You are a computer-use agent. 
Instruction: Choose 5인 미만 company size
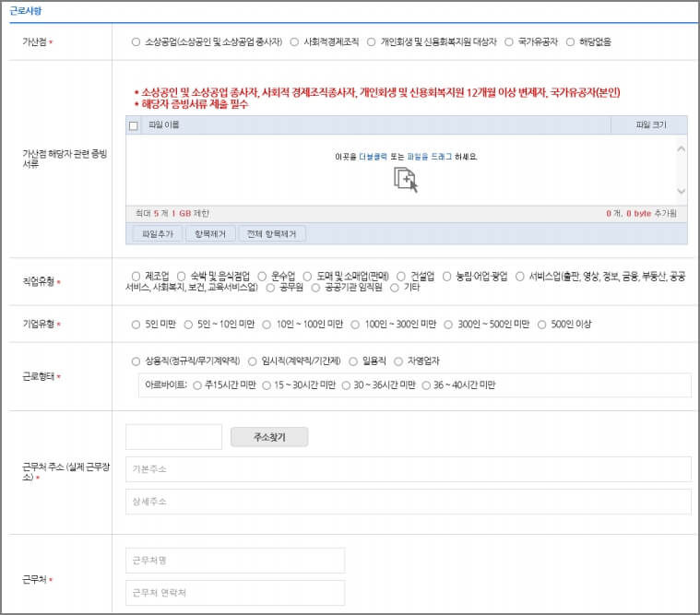(136, 325)
